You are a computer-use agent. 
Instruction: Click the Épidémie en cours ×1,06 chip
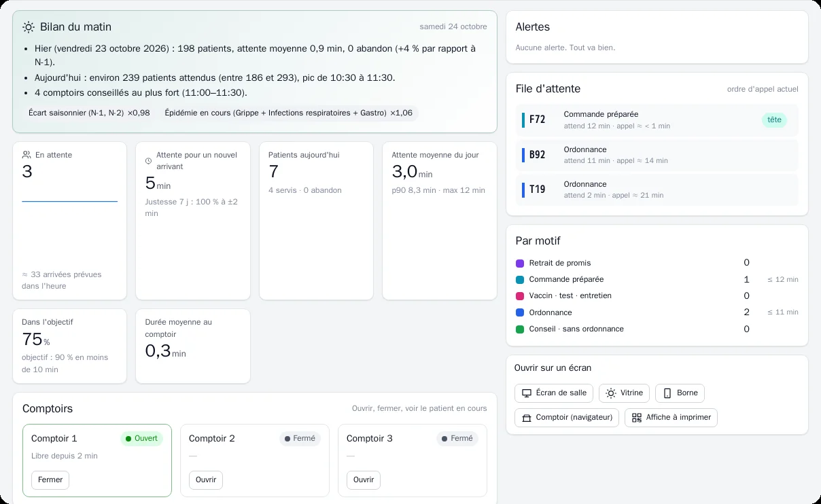click(x=288, y=113)
